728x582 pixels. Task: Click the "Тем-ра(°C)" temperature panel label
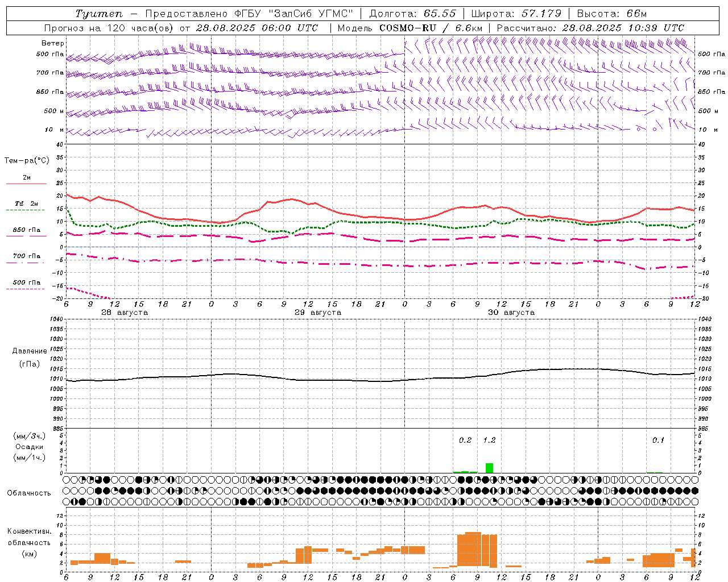27,161
